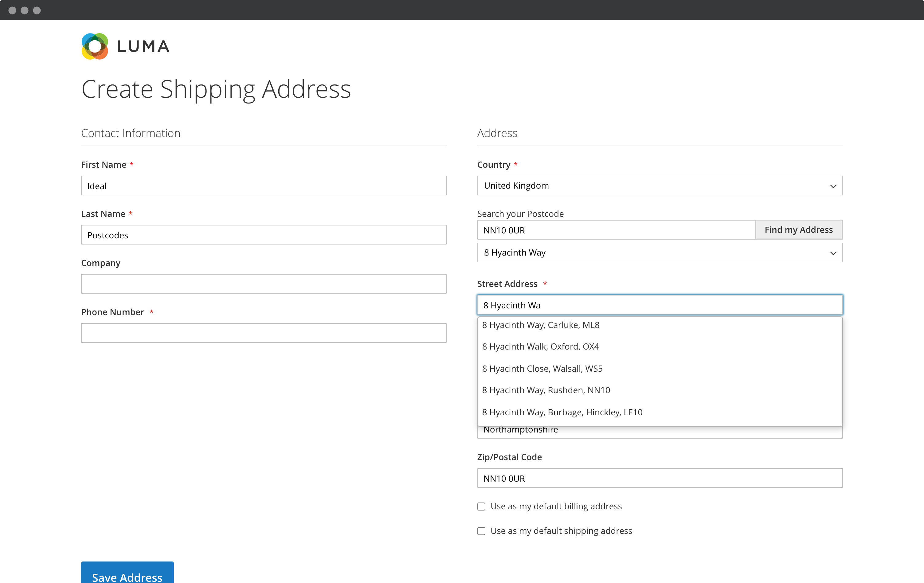Open the Contact Information section
Image resolution: width=924 pixels, height=583 pixels.
click(x=131, y=133)
